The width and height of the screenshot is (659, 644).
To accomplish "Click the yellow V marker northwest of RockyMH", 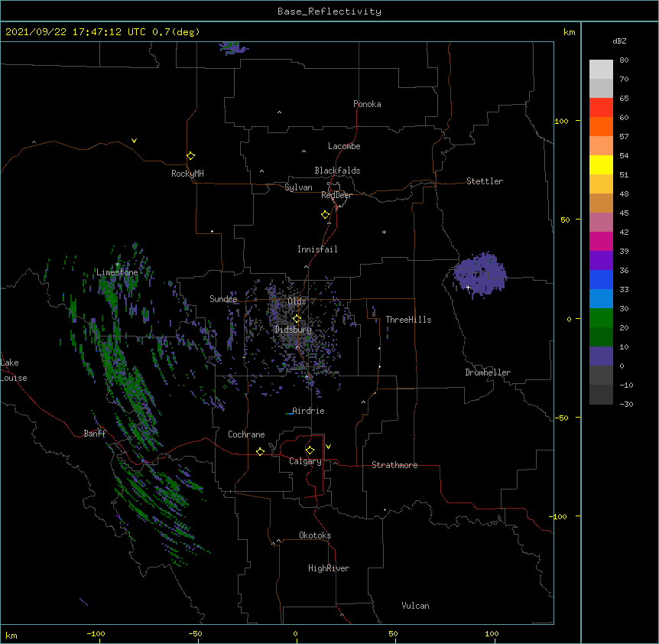I will point(134,141).
